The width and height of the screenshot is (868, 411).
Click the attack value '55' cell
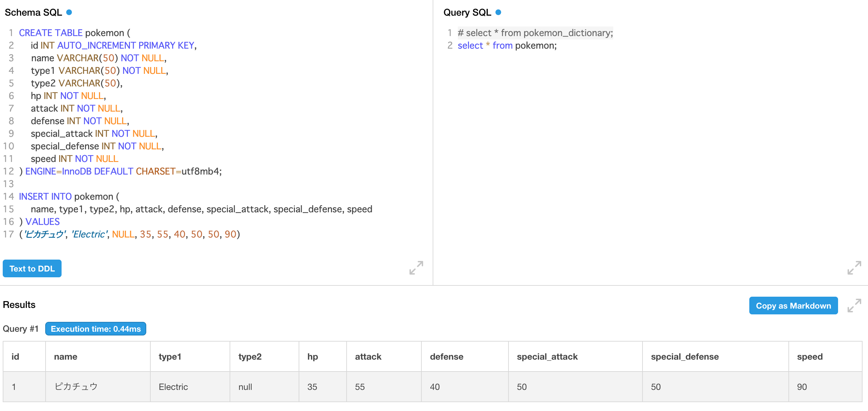click(384, 387)
